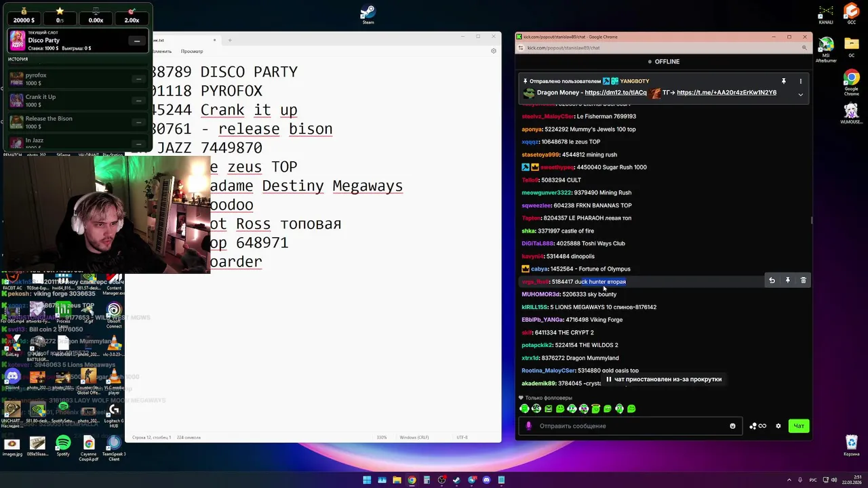Open Discord from the taskbar
This screenshot has height=488, width=868.
486,480
